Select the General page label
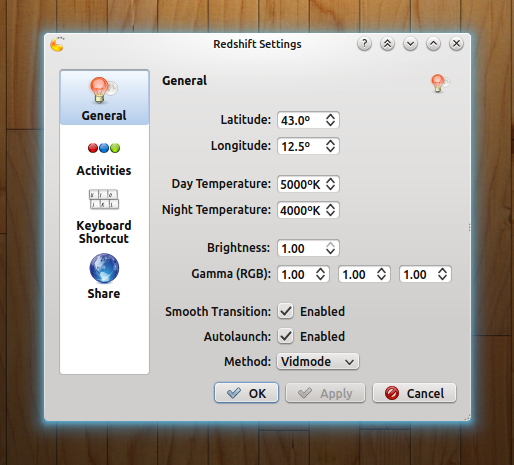Screen dimensions: 514x465 click(x=104, y=116)
